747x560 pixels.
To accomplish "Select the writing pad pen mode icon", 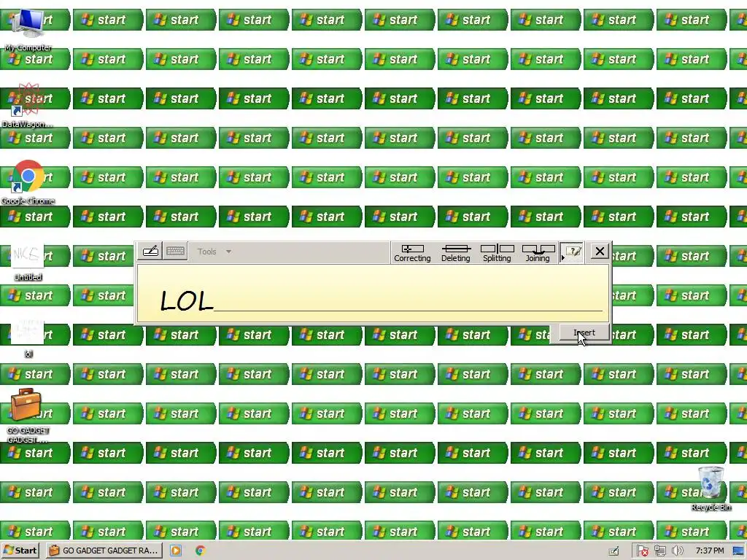I will click(150, 251).
